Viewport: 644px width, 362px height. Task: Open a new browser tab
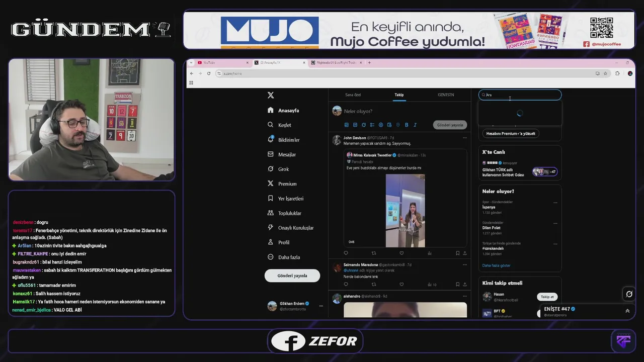[369, 63]
